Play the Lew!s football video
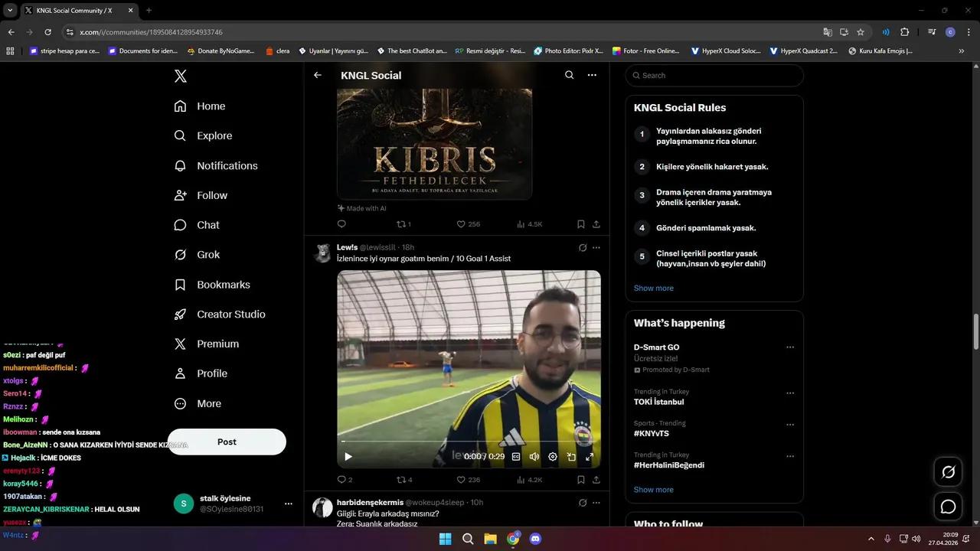 348,457
